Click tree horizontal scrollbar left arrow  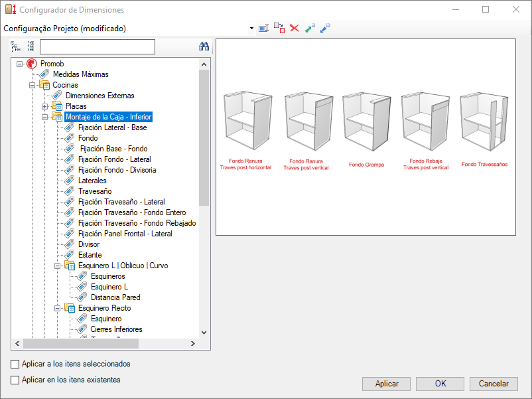18,344
